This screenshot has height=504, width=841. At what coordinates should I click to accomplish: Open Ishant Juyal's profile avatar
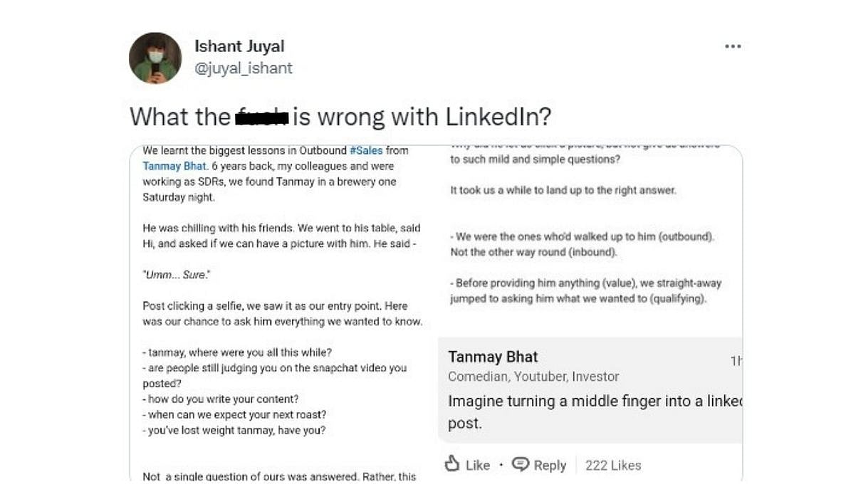[x=155, y=58]
